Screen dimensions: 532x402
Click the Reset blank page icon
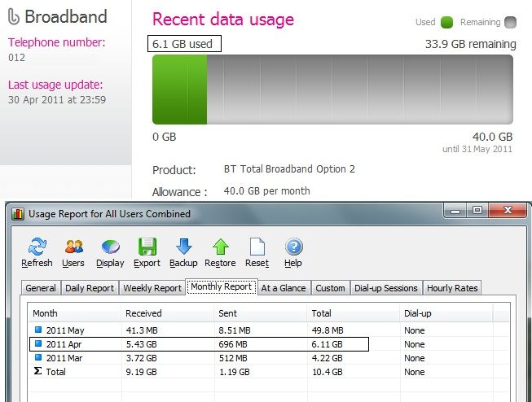click(257, 247)
